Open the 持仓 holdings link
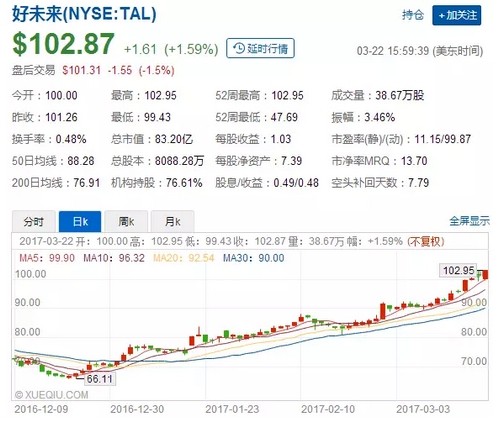The height and width of the screenshot is (437, 503). pyautogui.click(x=413, y=15)
